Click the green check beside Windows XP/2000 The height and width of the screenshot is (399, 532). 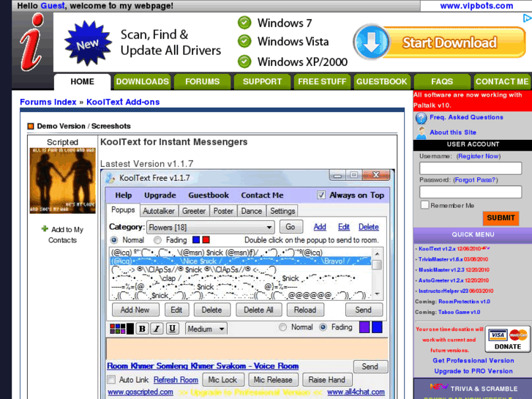coord(244,61)
